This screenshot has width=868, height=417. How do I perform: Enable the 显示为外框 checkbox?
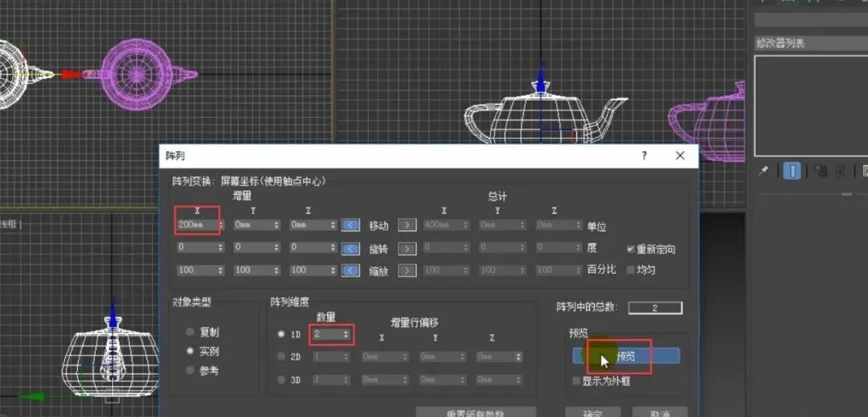pos(576,381)
